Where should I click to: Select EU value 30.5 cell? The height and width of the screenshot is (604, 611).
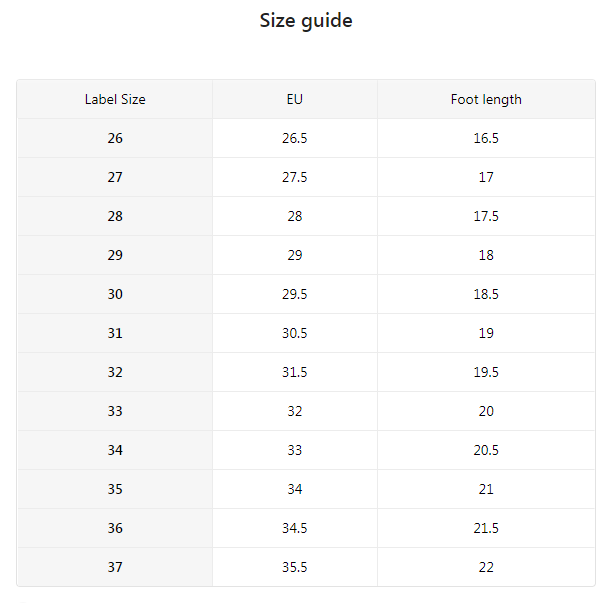(x=294, y=333)
